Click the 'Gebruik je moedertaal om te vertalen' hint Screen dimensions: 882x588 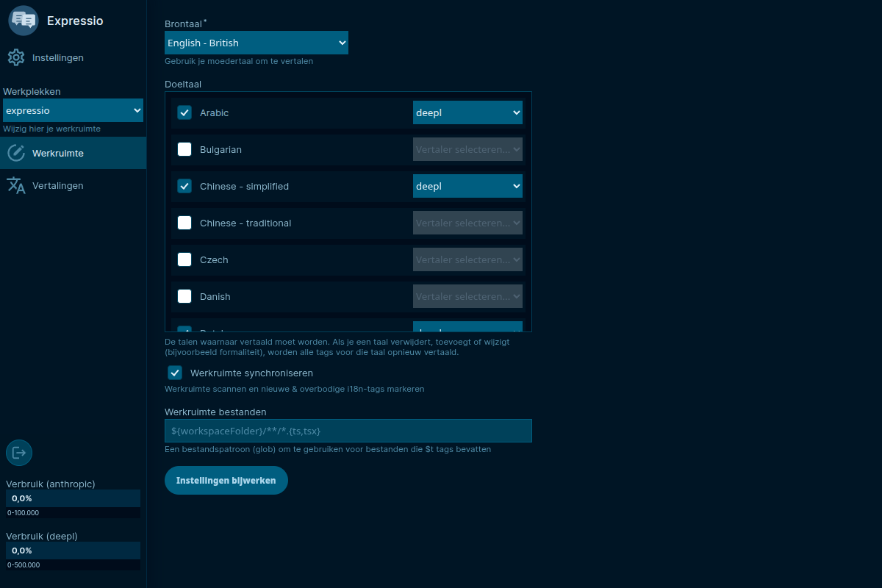239,61
